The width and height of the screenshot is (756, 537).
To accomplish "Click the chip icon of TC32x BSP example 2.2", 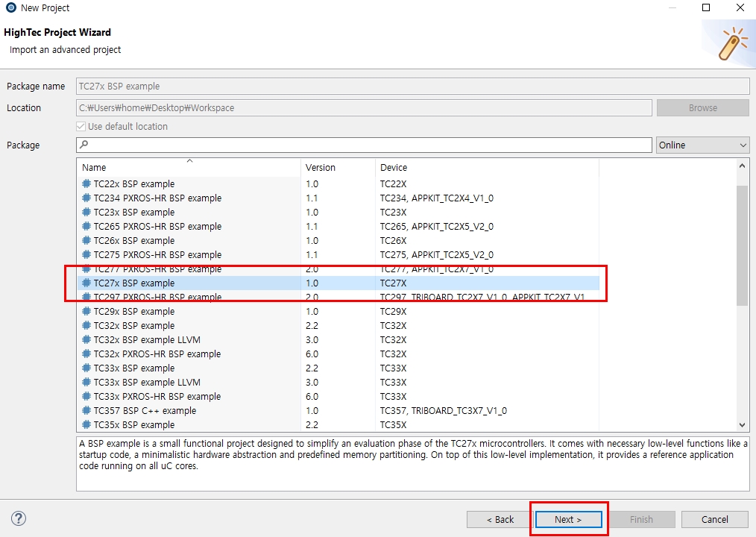I will [86, 326].
